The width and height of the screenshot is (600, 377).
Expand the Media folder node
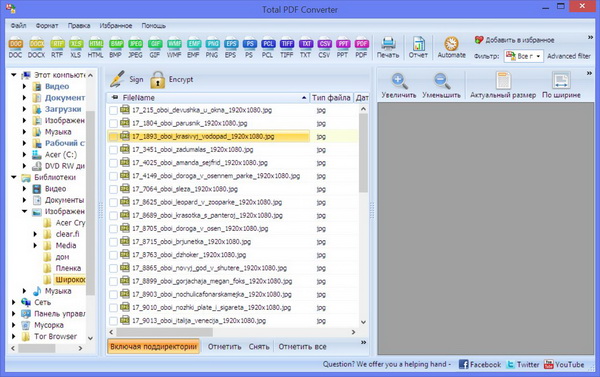(x=35, y=245)
